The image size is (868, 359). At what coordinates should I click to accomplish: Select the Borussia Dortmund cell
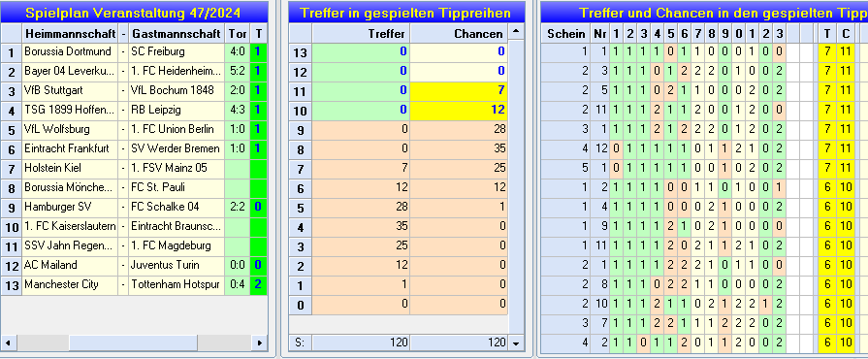click(70, 52)
